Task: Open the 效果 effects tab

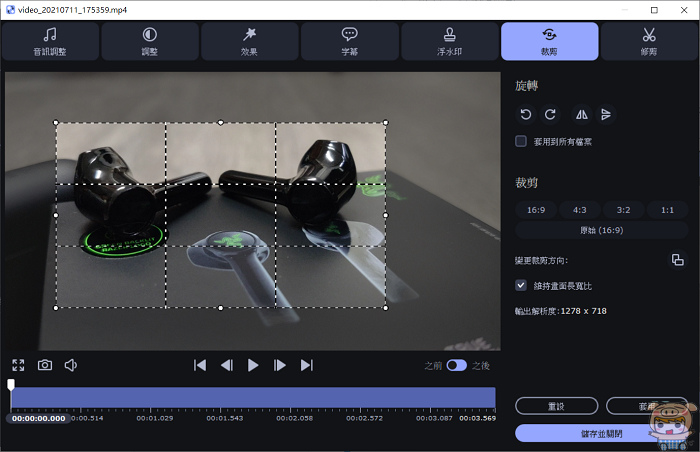Action: pos(250,42)
